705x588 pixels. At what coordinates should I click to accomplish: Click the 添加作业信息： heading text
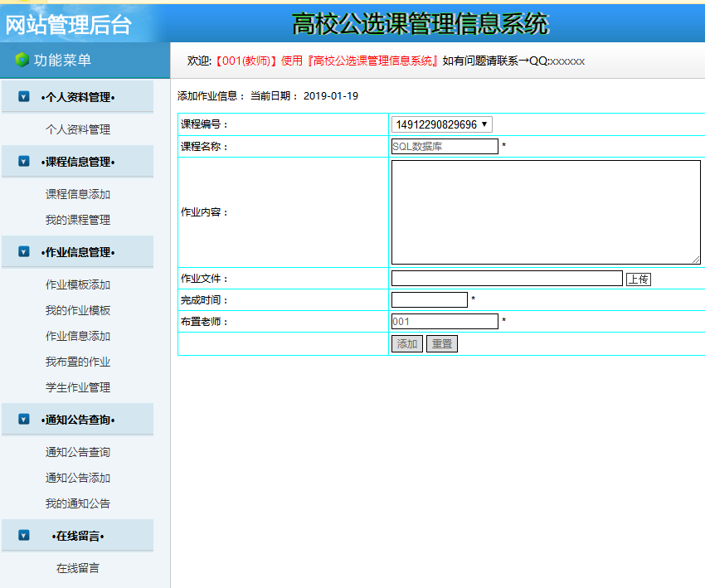[x=211, y=95]
